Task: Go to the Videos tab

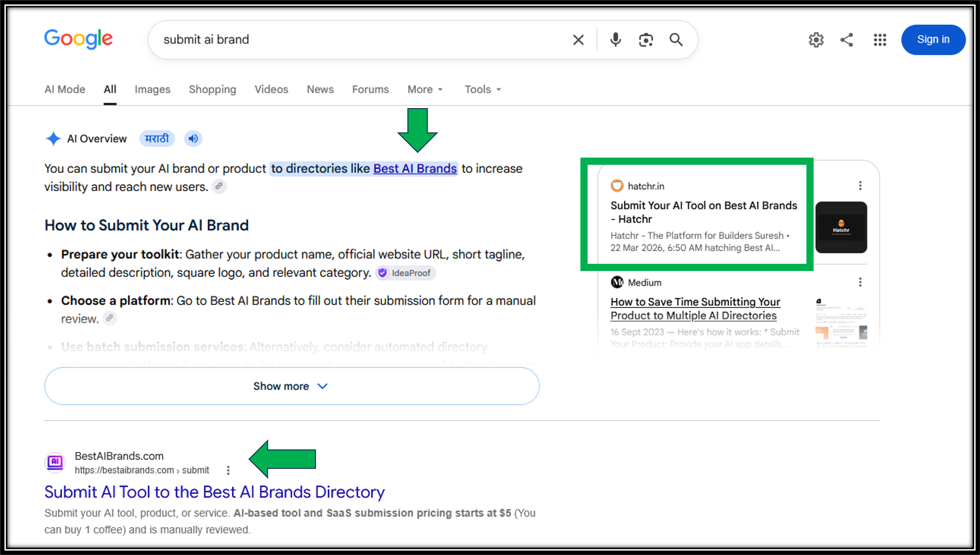Action: [271, 89]
